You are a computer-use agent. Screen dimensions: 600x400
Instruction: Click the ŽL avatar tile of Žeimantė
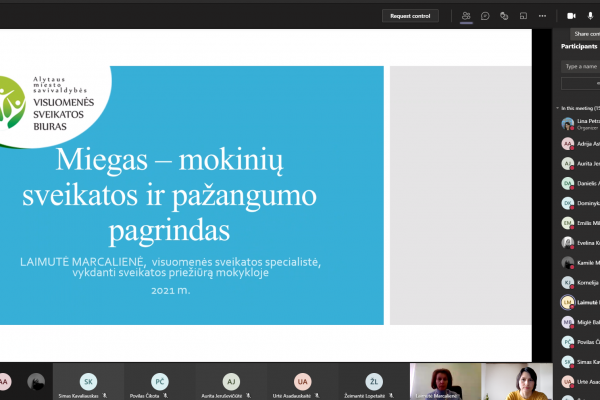click(x=374, y=382)
